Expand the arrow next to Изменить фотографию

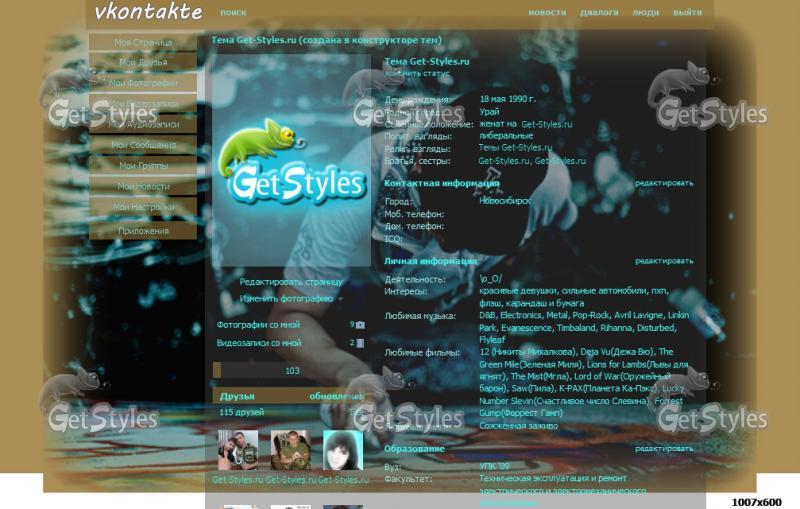(340, 299)
